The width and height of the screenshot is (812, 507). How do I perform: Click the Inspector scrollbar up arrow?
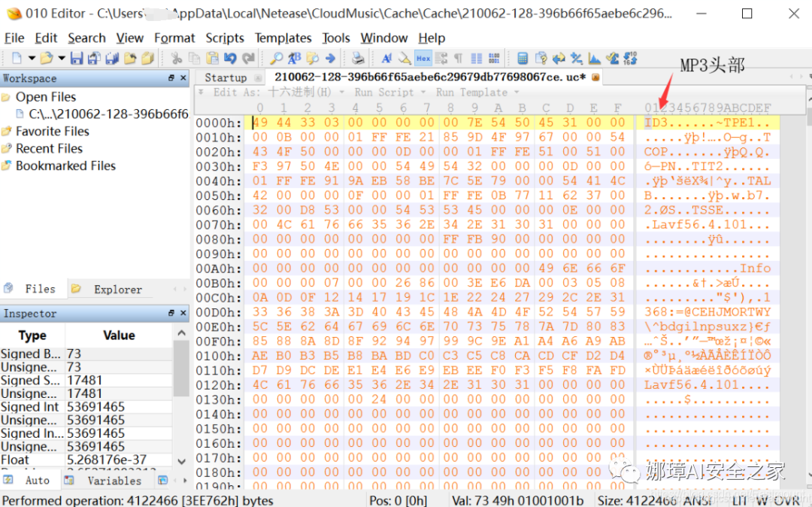point(181,333)
